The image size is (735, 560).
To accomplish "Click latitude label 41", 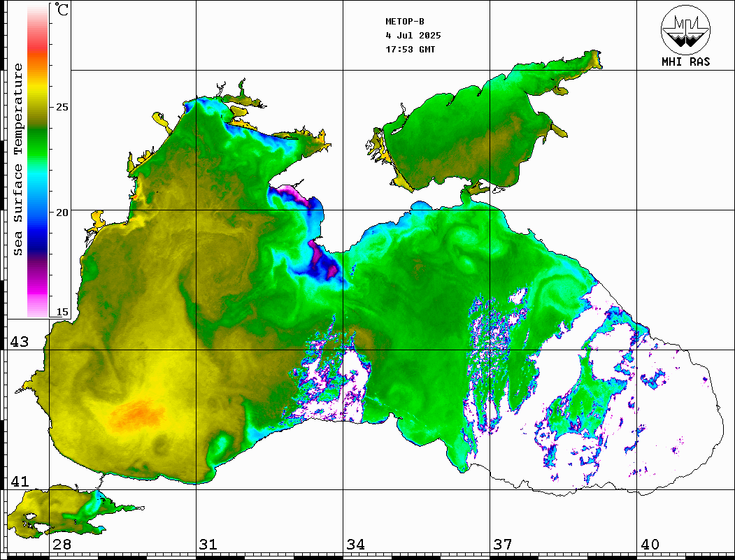I will tap(20, 482).
